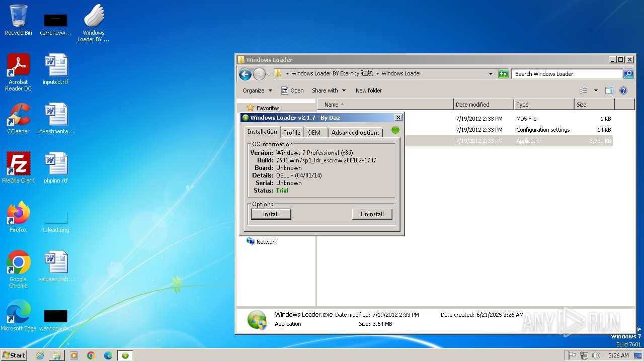This screenshot has height=362, width=644.
Task: Select the txlead.png file icon
Action: [56, 221]
